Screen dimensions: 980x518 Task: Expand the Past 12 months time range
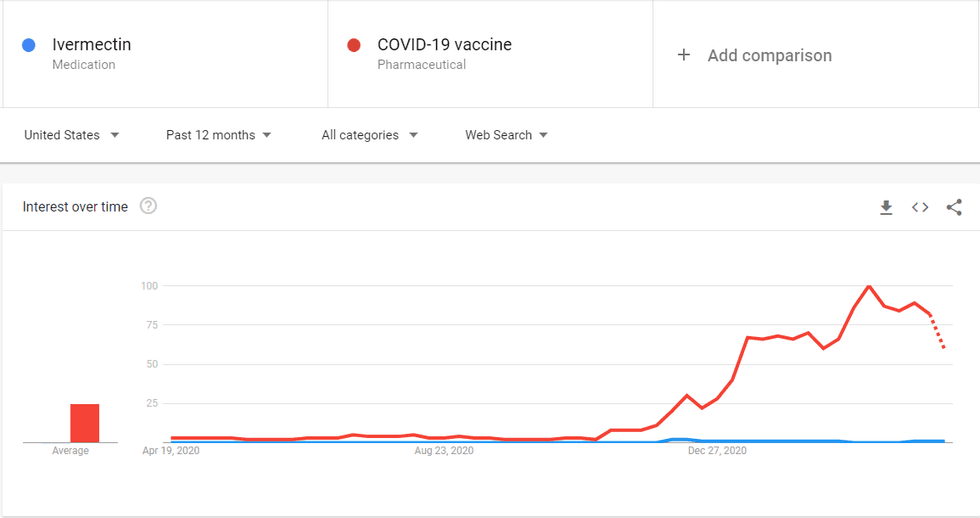point(218,135)
